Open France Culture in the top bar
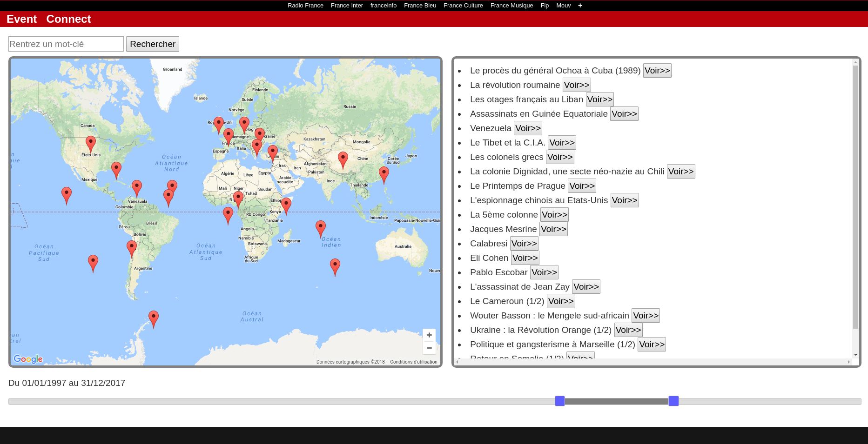Screen dimensions: 868x444 click(463, 6)
